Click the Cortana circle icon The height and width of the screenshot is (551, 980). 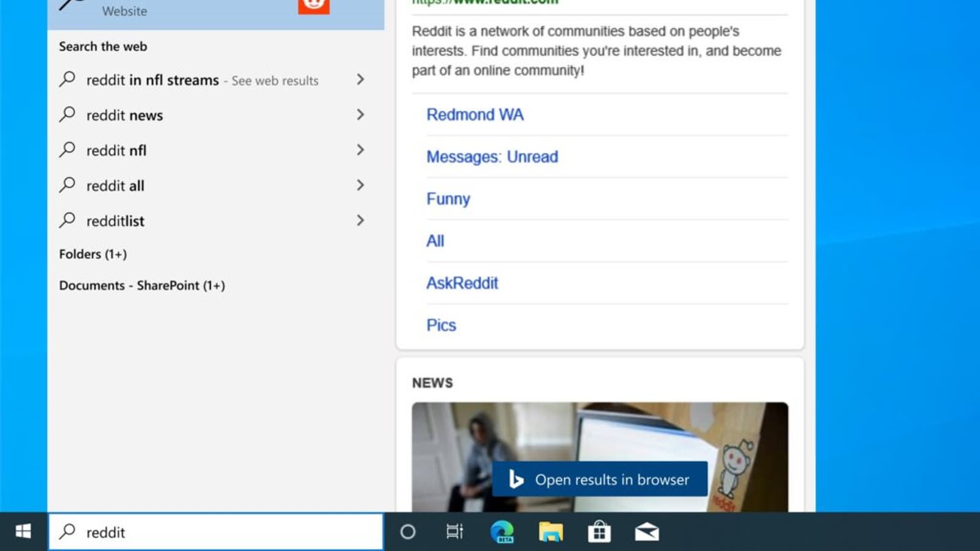pyautogui.click(x=408, y=532)
